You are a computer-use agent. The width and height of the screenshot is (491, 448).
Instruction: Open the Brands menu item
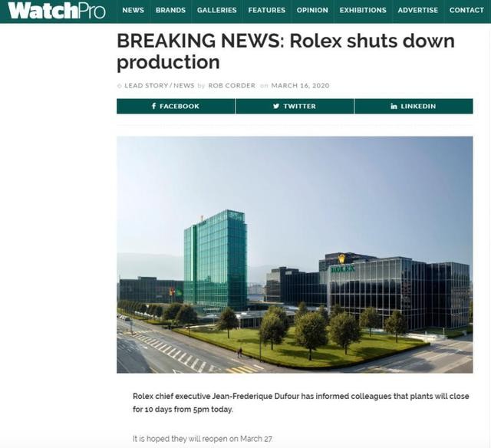[x=170, y=10]
